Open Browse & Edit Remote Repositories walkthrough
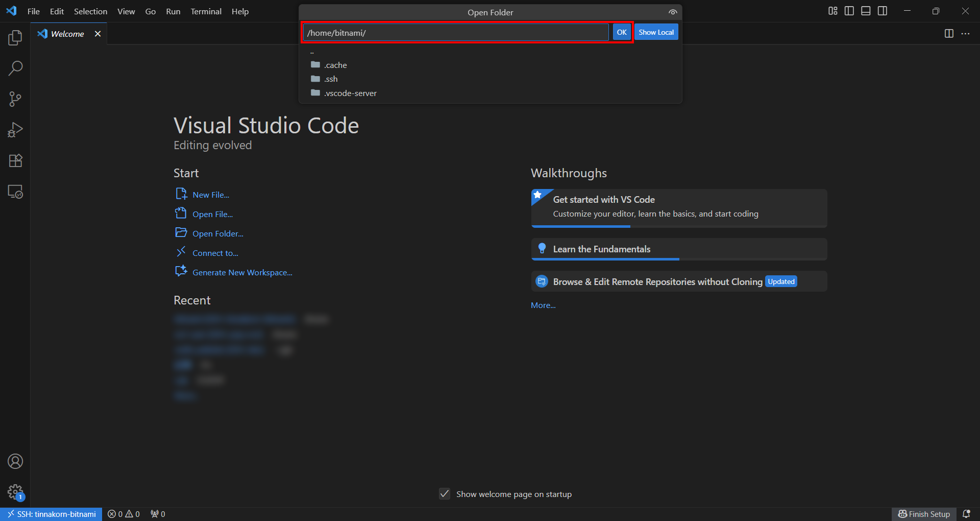Screen dimensions: 980x521 click(679, 281)
